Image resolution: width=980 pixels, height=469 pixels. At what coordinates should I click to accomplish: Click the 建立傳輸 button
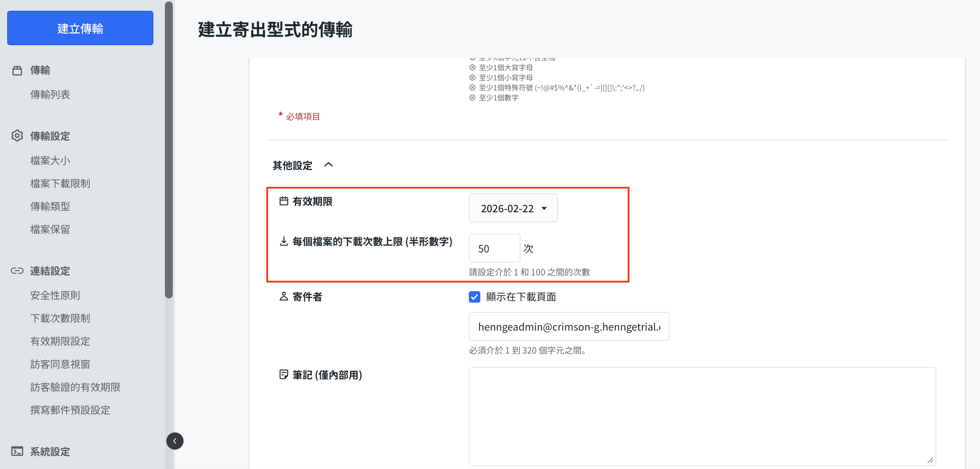pyautogui.click(x=80, y=28)
